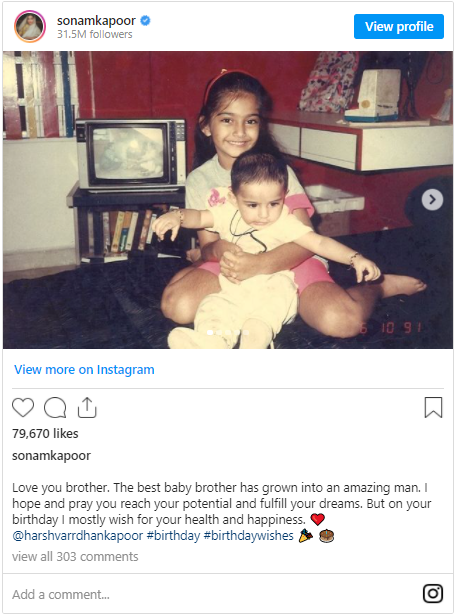
Task: Click the 79,670 likes count
Action: 45,433
